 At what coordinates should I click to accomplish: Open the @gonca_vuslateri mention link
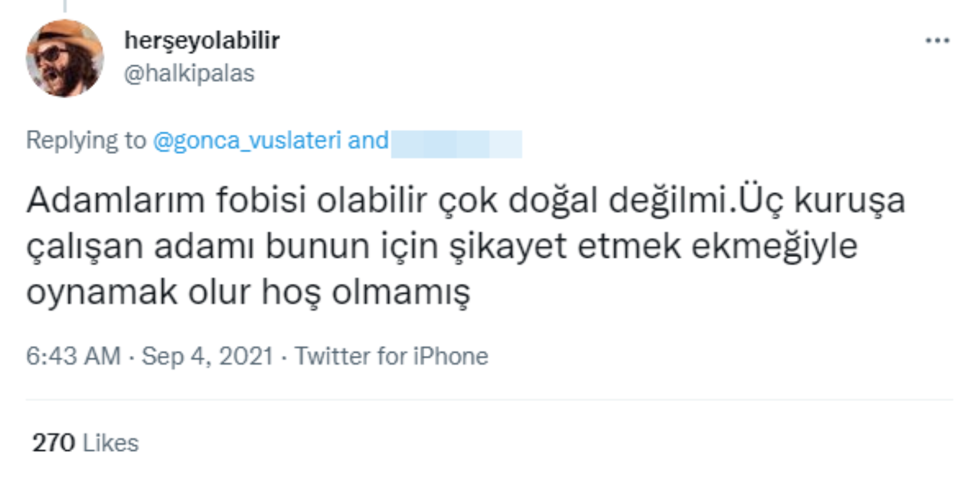(x=247, y=142)
